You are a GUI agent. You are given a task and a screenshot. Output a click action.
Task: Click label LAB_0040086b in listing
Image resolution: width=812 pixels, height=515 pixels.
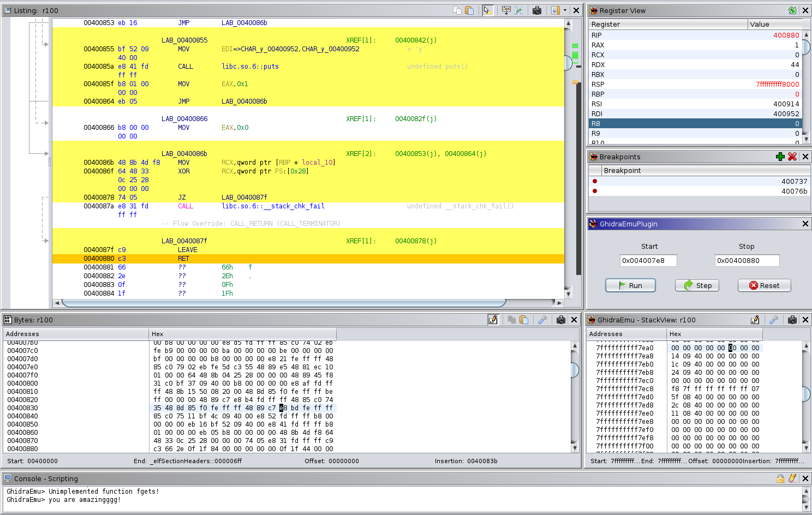[x=184, y=154]
